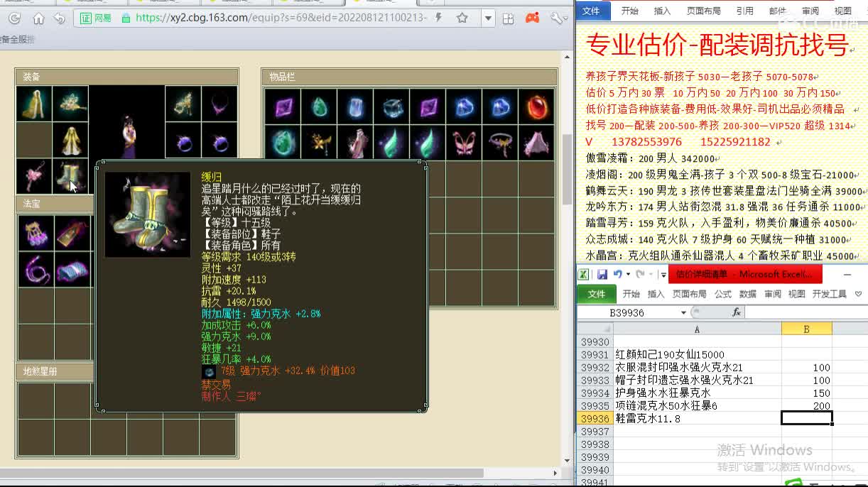Select Excel column B header
The image size is (868, 487).
[806, 329]
